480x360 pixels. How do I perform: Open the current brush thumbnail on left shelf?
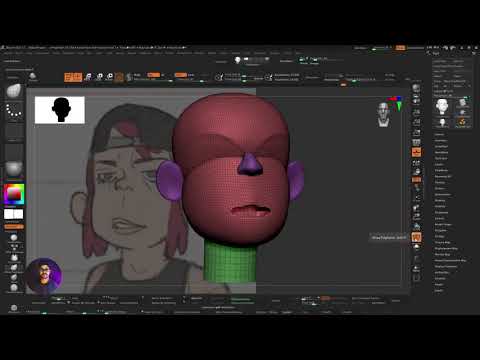pyautogui.click(x=14, y=91)
